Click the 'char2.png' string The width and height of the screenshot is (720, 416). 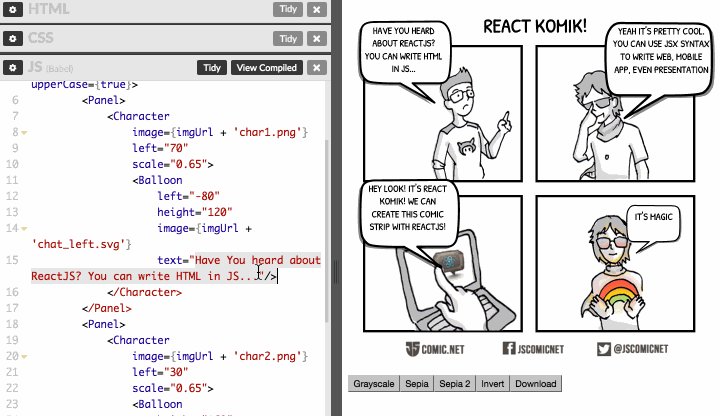tap(268, 356)
